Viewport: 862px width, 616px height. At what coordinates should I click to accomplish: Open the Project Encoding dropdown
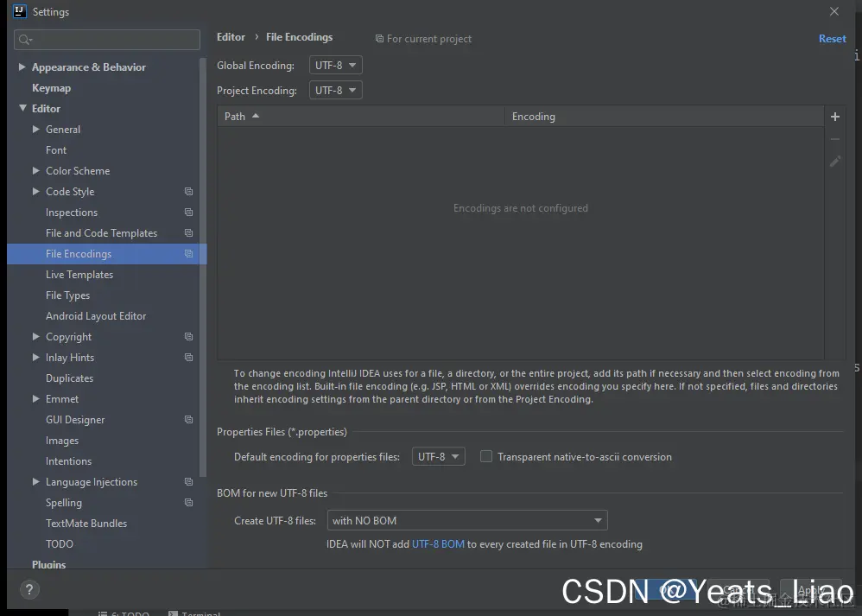click(335, 90)
